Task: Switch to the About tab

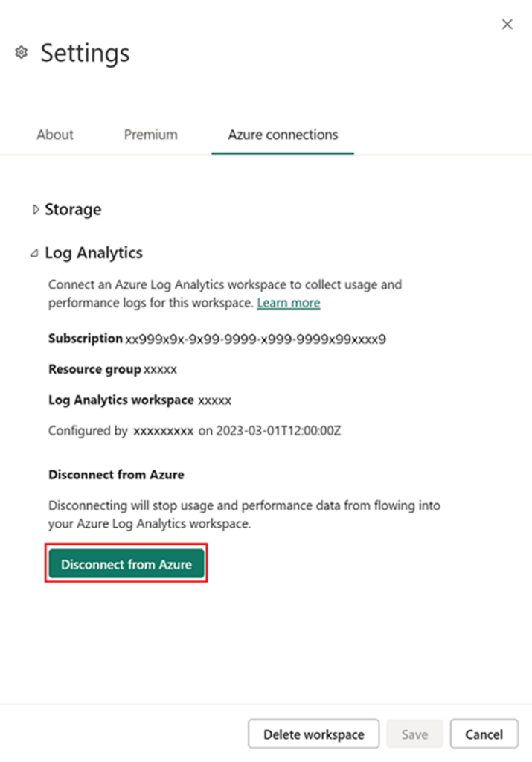Action: point(54,135)
